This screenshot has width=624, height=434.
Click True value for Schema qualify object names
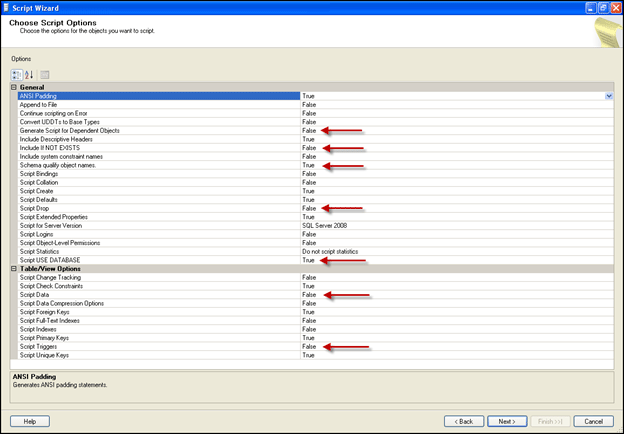coord(308,165)
